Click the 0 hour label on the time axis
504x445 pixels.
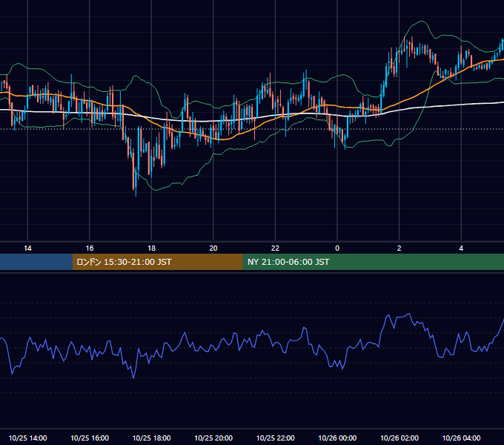[337, 248]
